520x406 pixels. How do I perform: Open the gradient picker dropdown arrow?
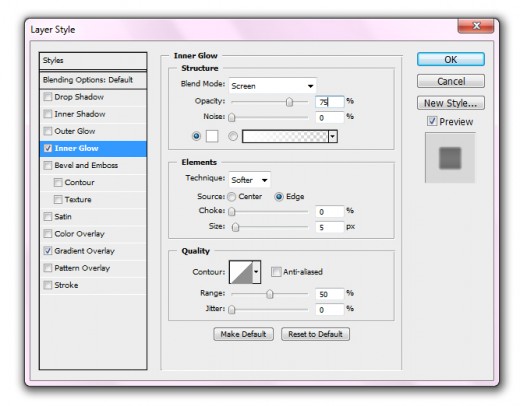coord(333,136)
